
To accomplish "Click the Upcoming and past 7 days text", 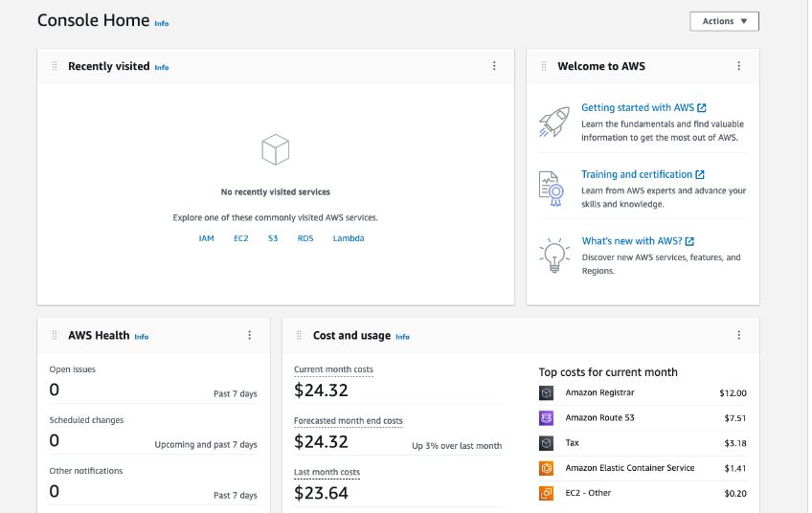I will pos(206,445).
